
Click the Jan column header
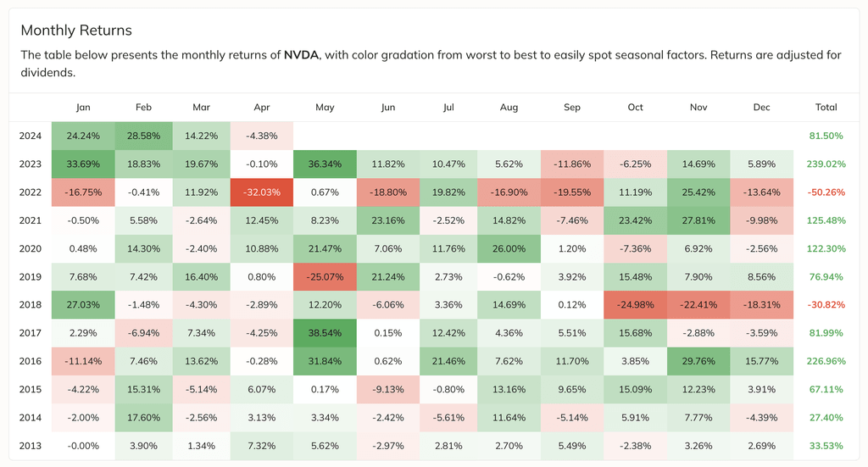point(83,107)
